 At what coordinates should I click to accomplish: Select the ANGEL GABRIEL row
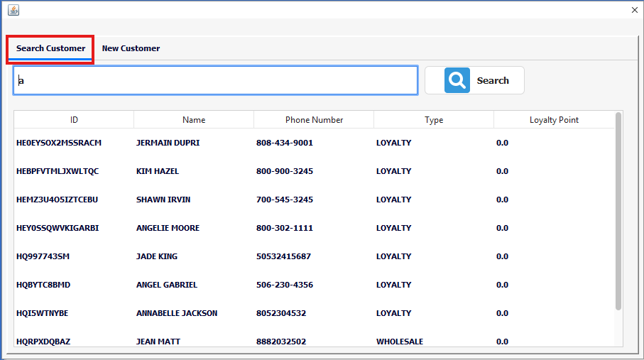coord(167,285)
